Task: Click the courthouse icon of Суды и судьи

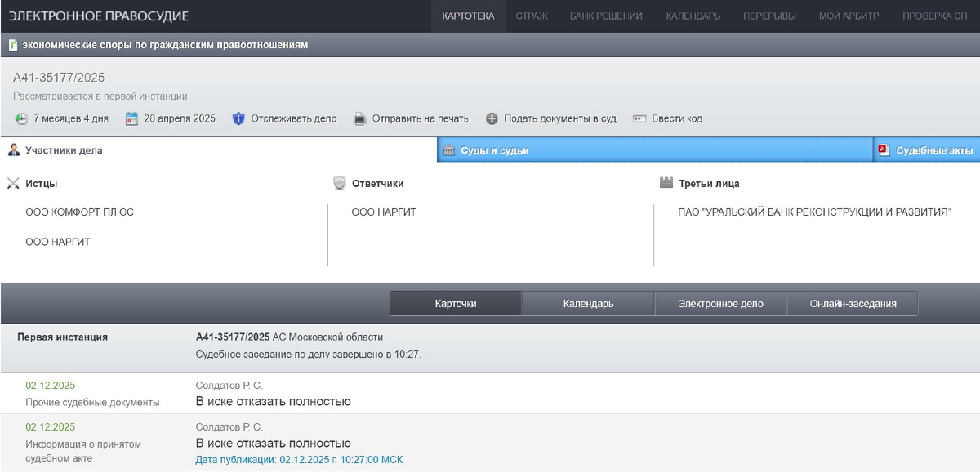Action: [448, 150]
